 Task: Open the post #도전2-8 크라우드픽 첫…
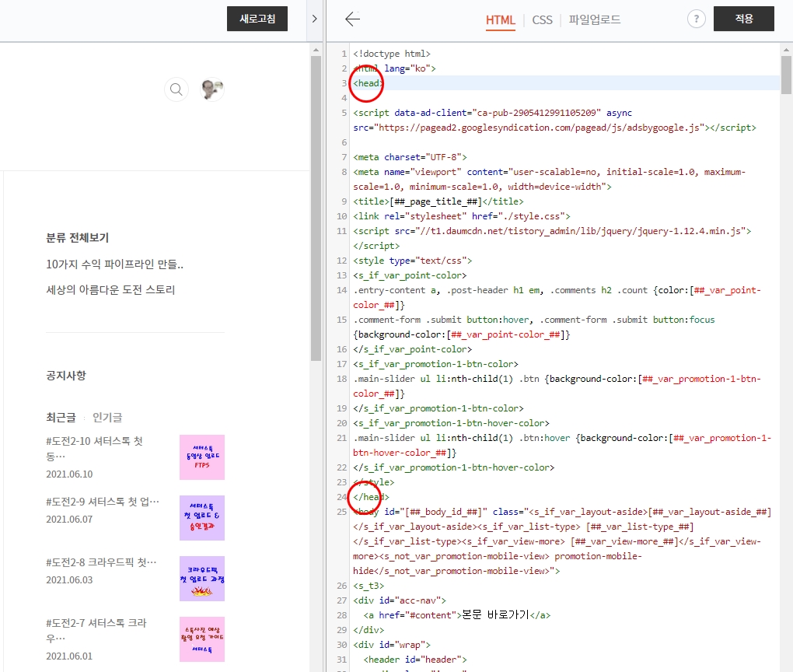click(x=101, y=562)
